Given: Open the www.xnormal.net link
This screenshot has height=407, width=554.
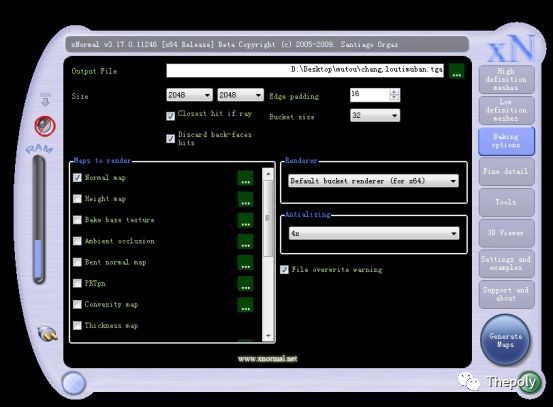Looking at the screenshot, I should (267, 359).
